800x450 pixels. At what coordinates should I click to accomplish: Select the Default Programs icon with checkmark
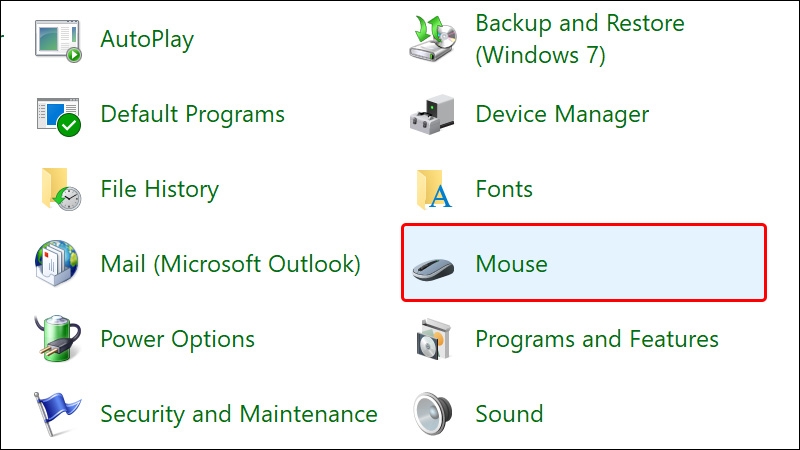coord(58,116)
